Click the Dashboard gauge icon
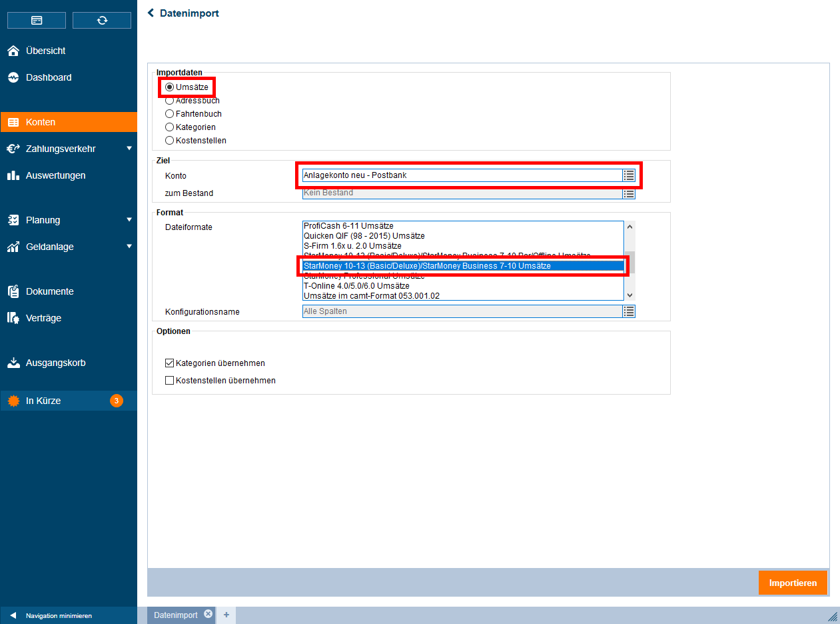This screenshot has width=840, height=624. (x=13, y=78)
